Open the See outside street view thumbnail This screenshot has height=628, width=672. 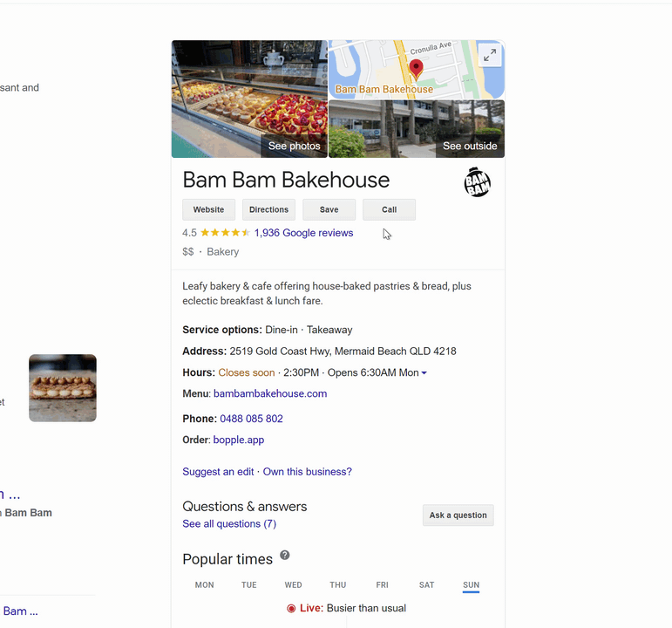coord(417,129)
